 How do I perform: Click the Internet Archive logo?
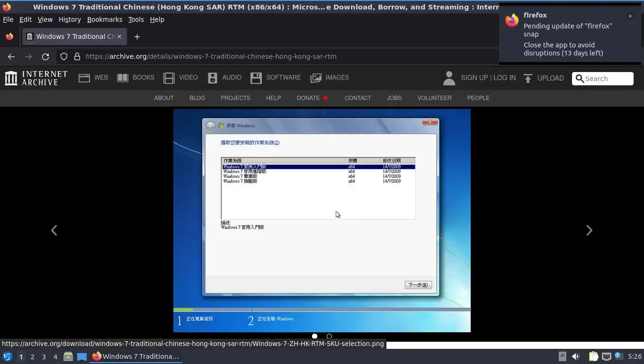pos(36,78)
